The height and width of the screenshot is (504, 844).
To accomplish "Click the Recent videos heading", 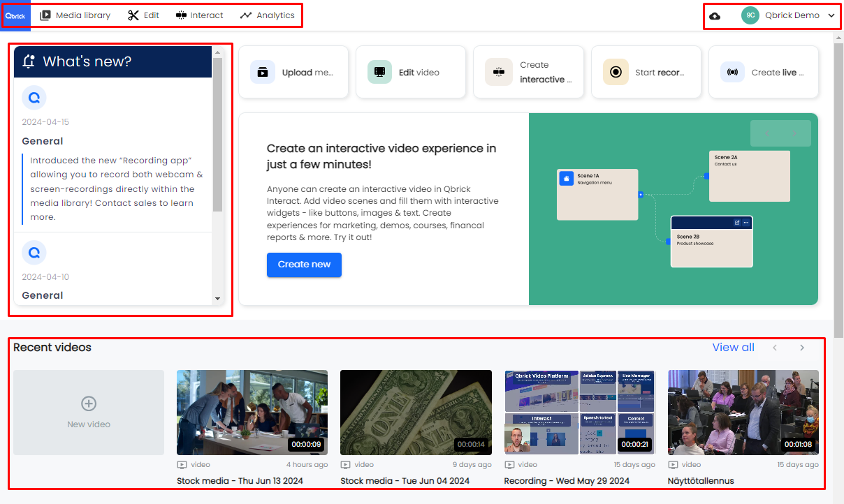I will click(x=52, y=347).
